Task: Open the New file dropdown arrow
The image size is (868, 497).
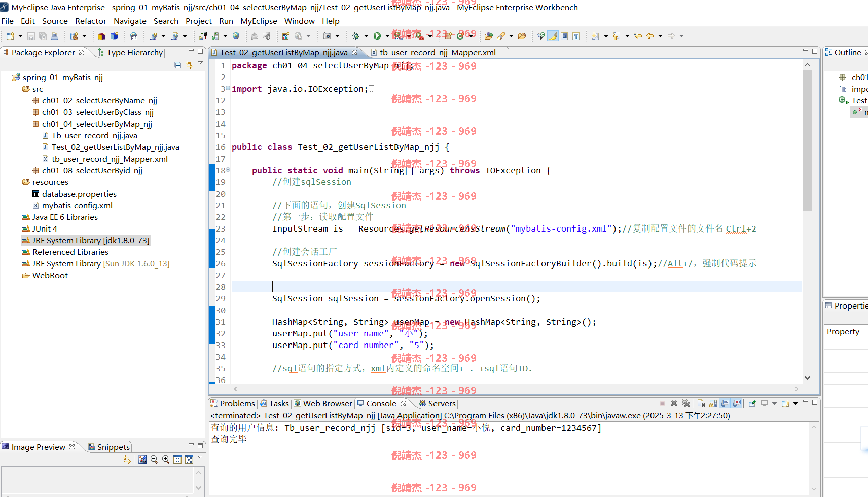Action: point(20,36)
